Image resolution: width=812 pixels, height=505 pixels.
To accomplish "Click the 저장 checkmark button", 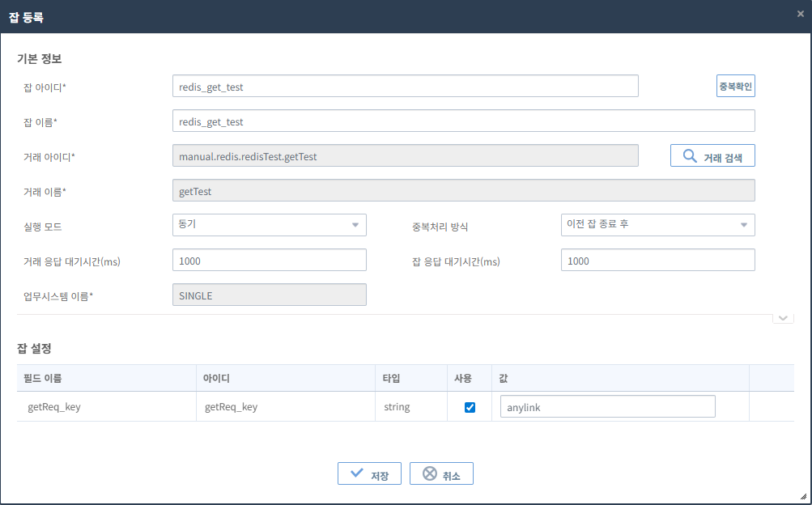I will click(369, 474).
